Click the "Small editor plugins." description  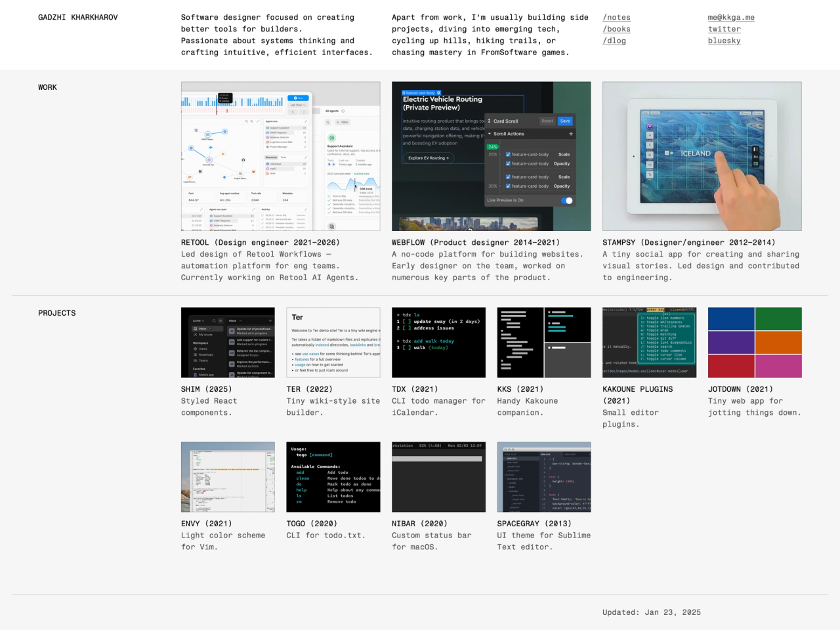(x=631, y=419)
